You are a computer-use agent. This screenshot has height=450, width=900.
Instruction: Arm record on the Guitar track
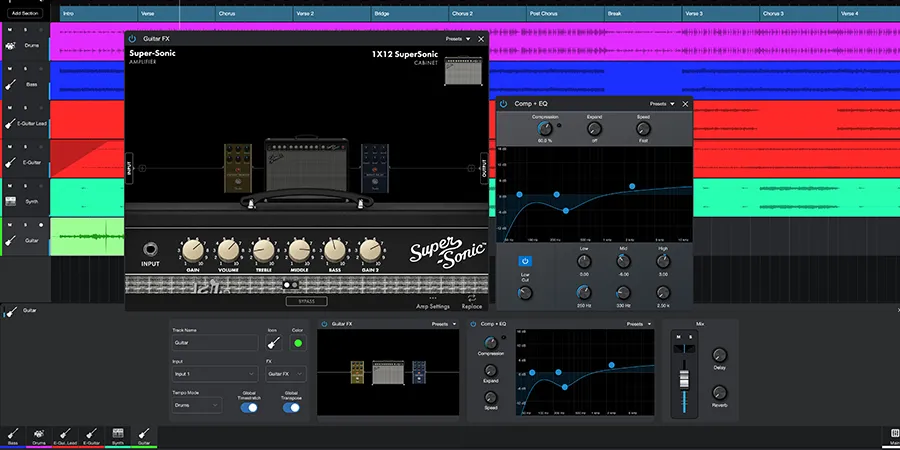(41, 224)
